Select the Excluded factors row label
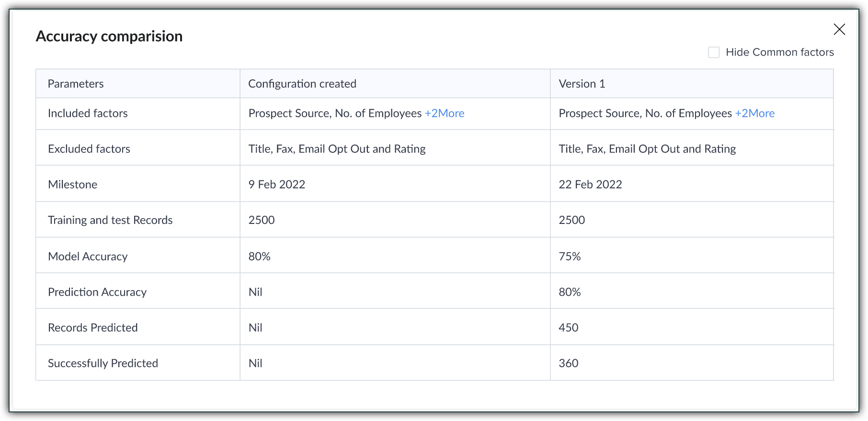Image resolution: width=868 pixels, height=421 pixels. pos(89,149)
